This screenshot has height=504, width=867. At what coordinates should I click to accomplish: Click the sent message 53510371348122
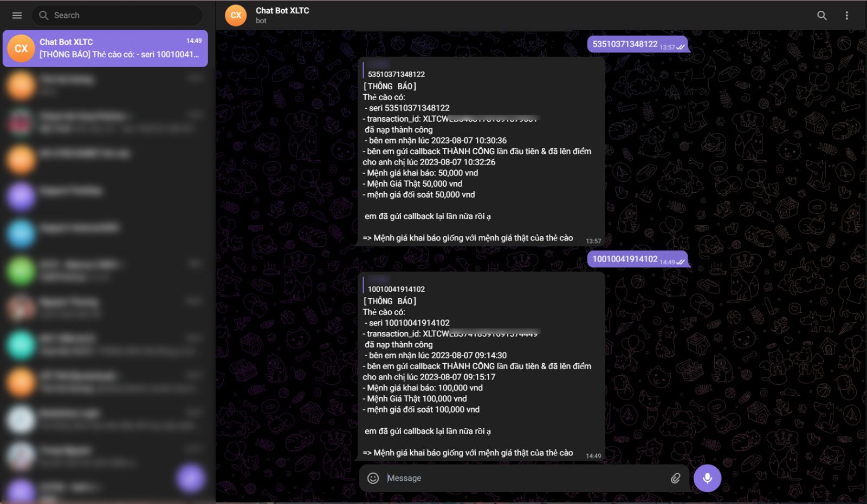click(637, 44)
